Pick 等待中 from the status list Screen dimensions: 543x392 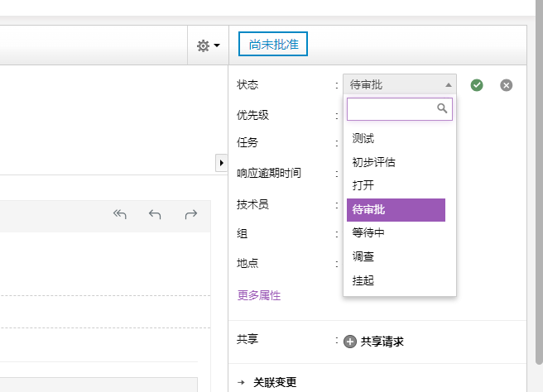pyautogui.click(x=368, y=233)
